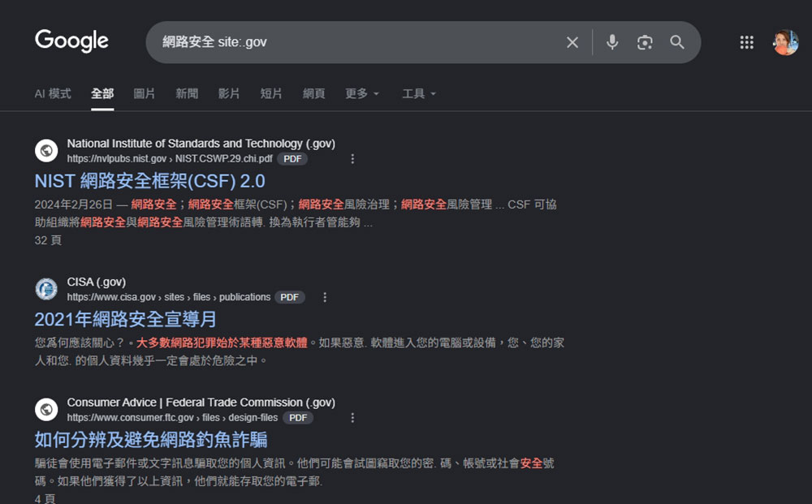Start voice search with microphone icon

[x=612, y=42]
